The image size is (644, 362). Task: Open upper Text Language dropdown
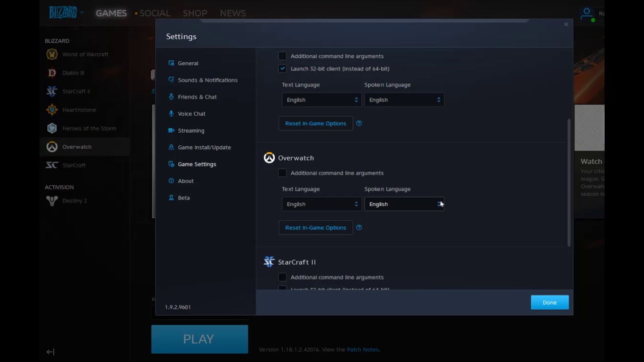click(321, 100)
